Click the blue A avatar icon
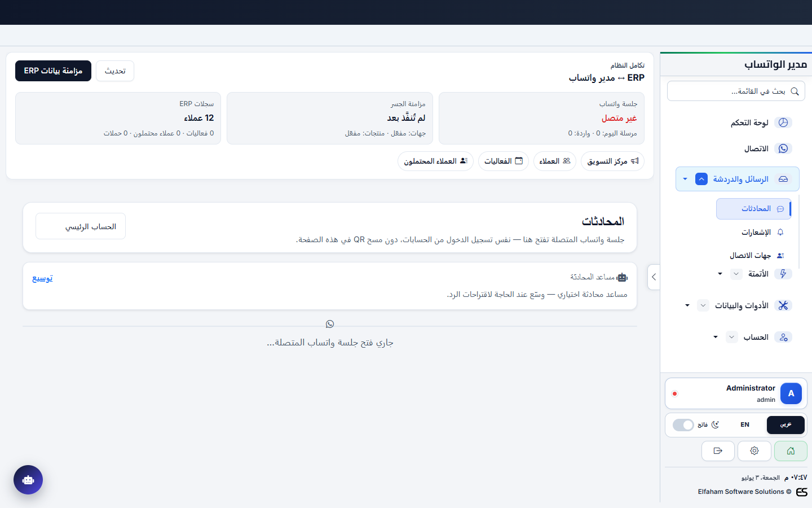This screenshot has height=508, width=812. click(791, 393)
